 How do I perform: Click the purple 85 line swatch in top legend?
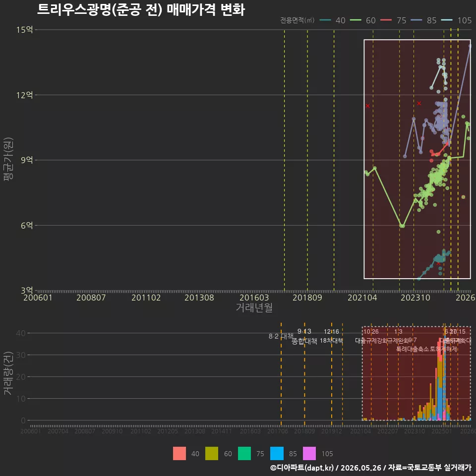pos(416,20)
